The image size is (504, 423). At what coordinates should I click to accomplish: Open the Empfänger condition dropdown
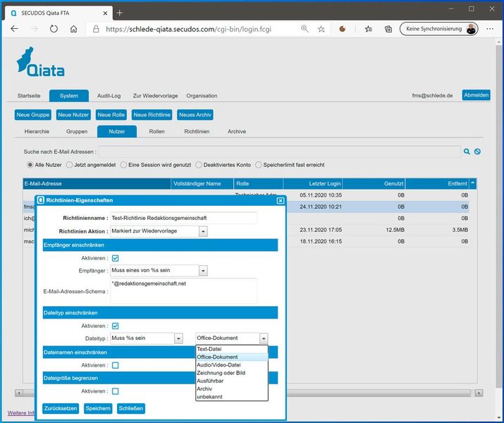(203, 270)
